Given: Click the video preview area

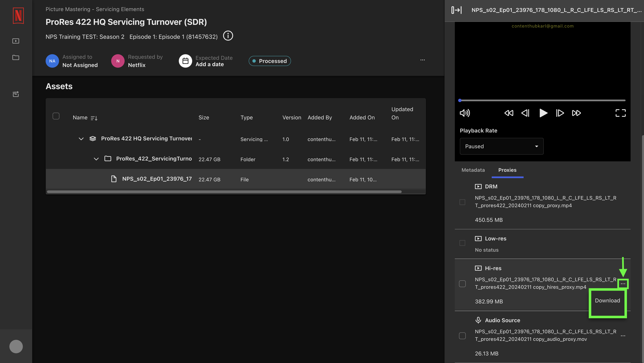Looking at the screenshot, I should (x=543, y=60).
